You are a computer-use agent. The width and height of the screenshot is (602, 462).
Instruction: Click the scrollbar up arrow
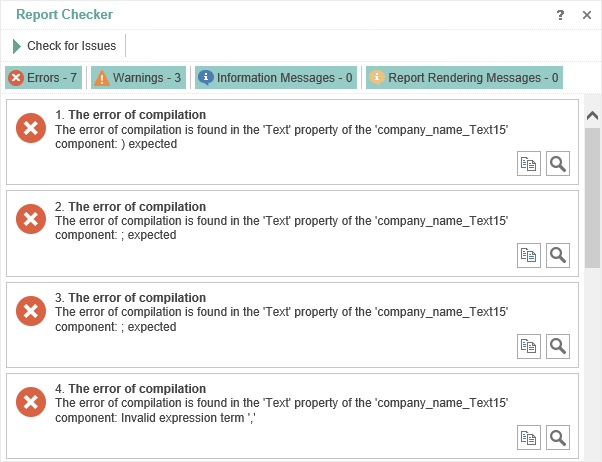[x=592, y=114]
